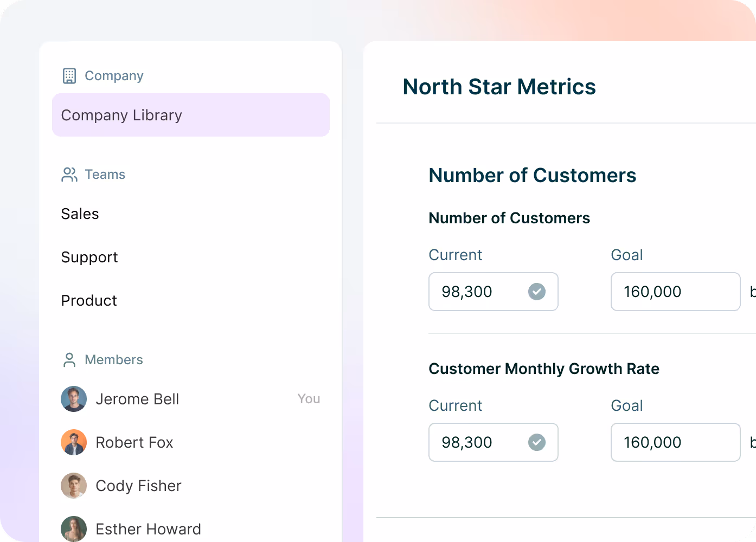The height and width of the screenshot is (542, 756).
Task: Click the checkmark in Number of Customers Current field
Action: tap(537, 292)
